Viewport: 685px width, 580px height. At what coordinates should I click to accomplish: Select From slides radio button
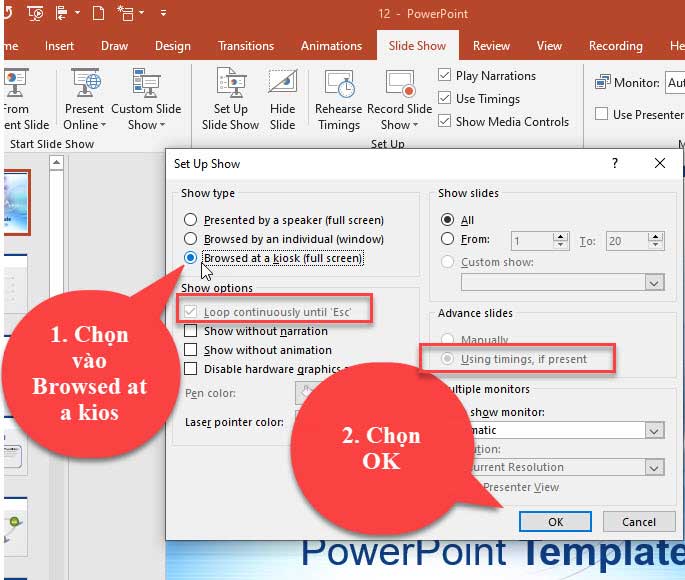point(447,238)
